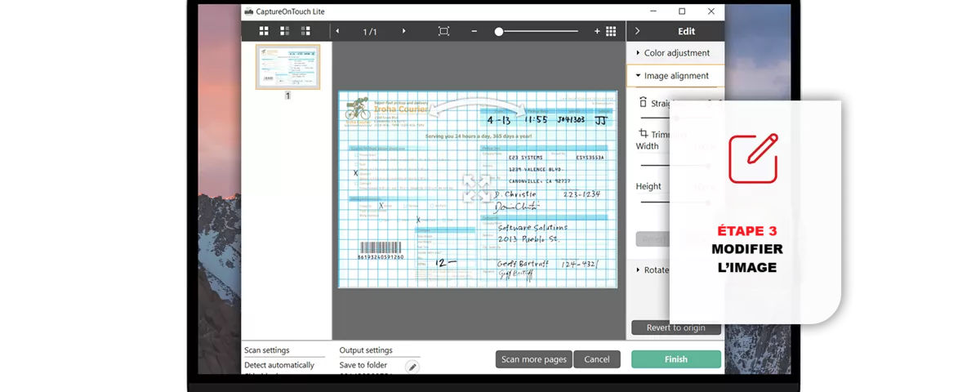Edit output settings with pencil icon
Image resolution: width=980 pixels, height=392 pixels.
412,367
